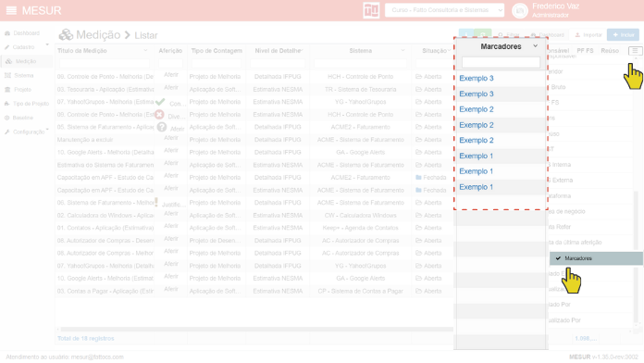Select the Manutenção a excluir row title
Screen dimensions: 644x363
click(85, 140)
